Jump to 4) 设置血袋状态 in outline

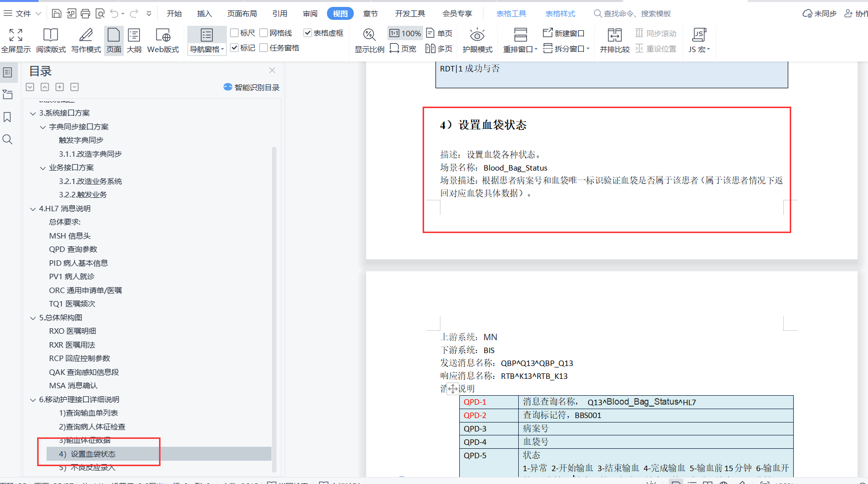[x=159, y=454]
